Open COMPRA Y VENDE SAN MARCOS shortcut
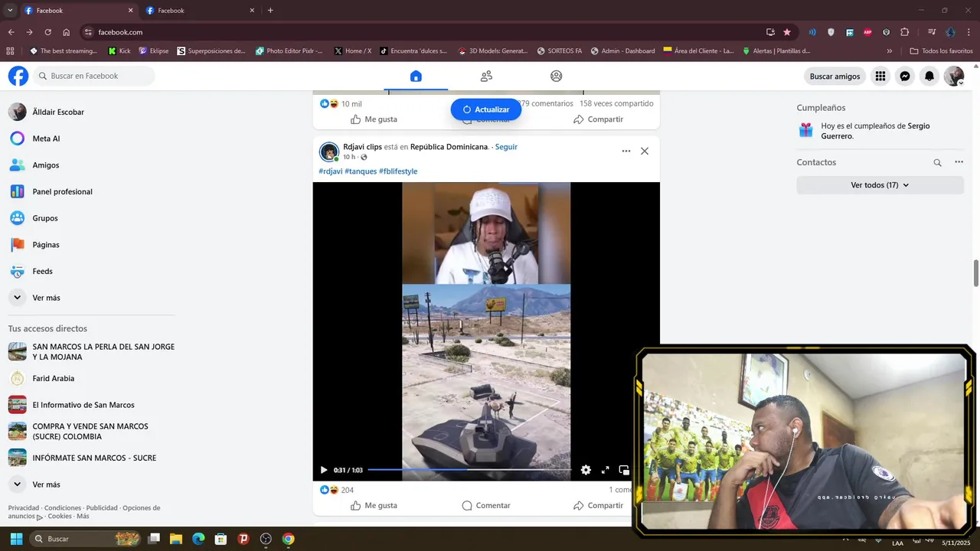The image size is (980, 551). tap(91, 432)
